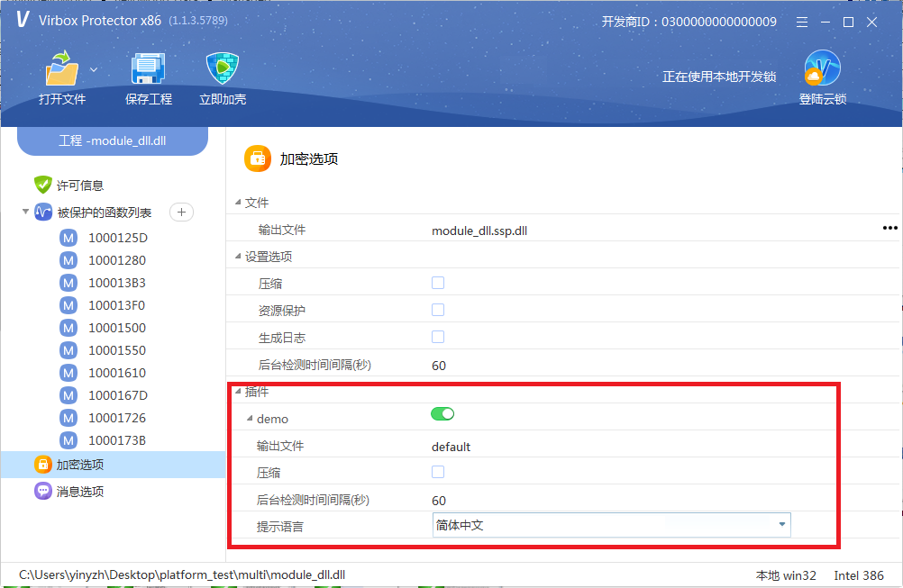Screen dimensions: 903x588
Task: Click the developer ID text
Action: tap(689, 22)
